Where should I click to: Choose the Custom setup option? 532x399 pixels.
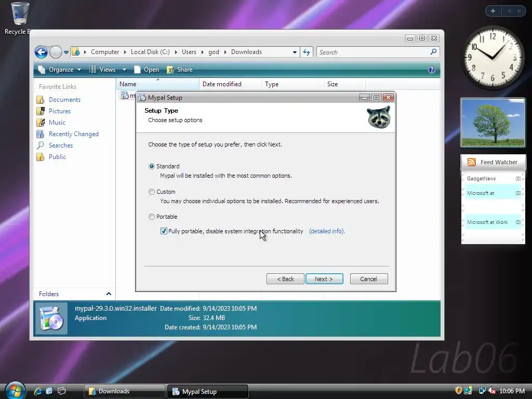pyautogui.click(x=152, y=192)
